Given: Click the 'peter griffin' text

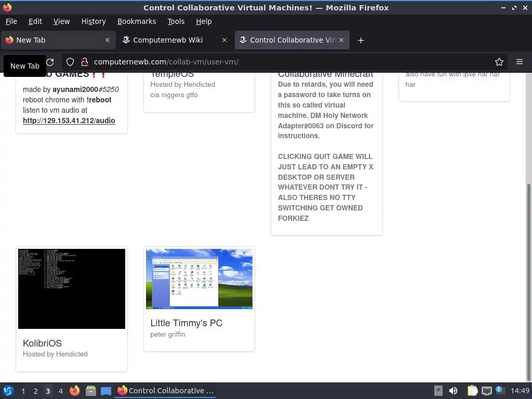Looking at the screenshot, I should click(168, 335).
